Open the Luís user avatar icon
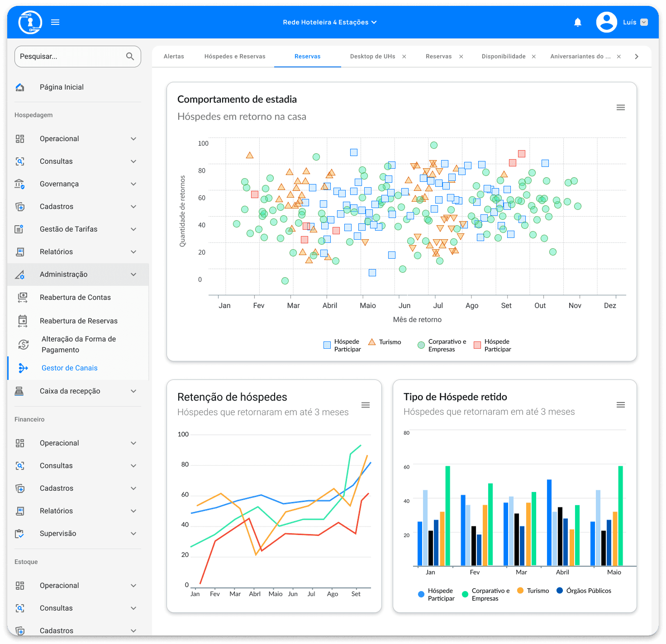The width and height of the screenshot is (666, 644). 606,22
